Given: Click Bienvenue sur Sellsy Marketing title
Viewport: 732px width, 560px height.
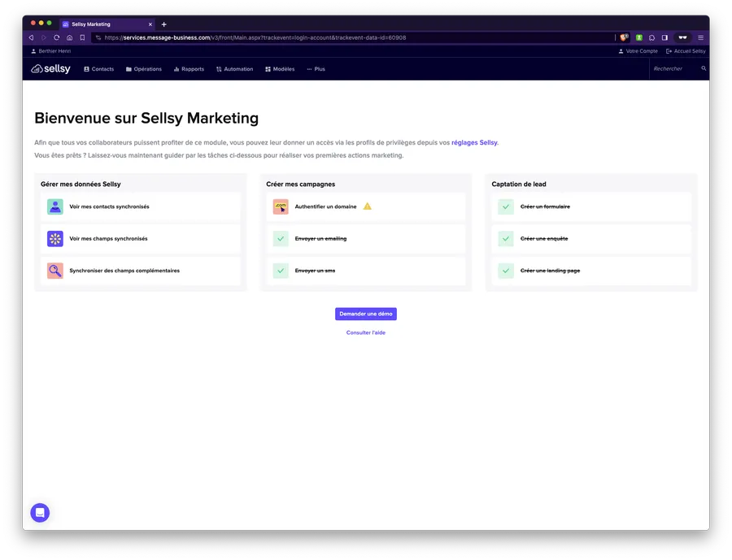Looking at the screenshot, I should [146, 118].
